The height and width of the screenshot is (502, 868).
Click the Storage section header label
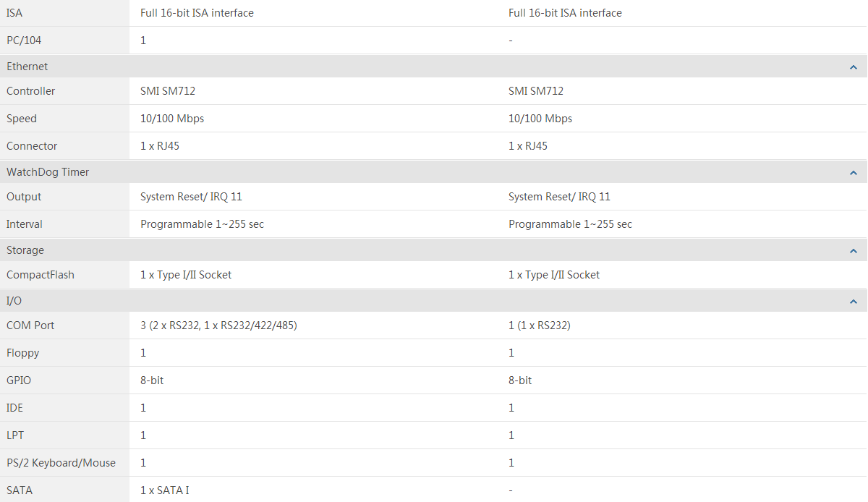tap(25, 250)
